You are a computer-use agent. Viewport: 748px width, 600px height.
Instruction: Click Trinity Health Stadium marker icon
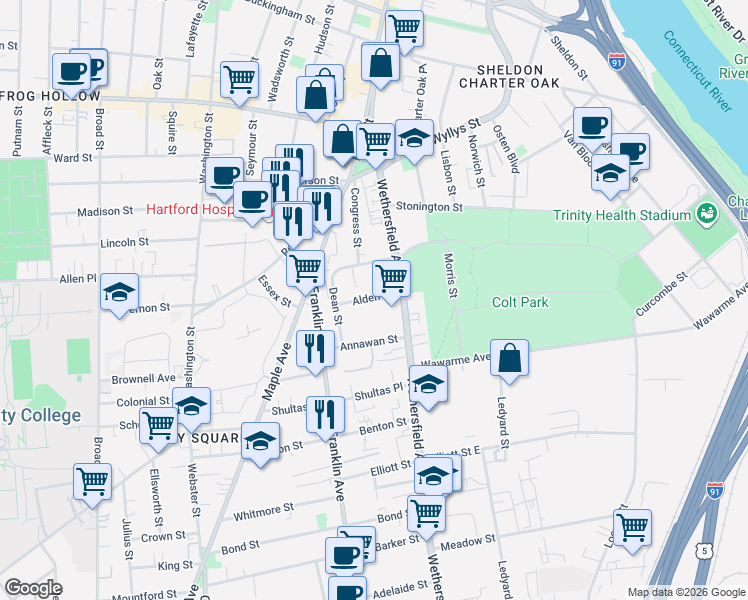tap(707, 215)
